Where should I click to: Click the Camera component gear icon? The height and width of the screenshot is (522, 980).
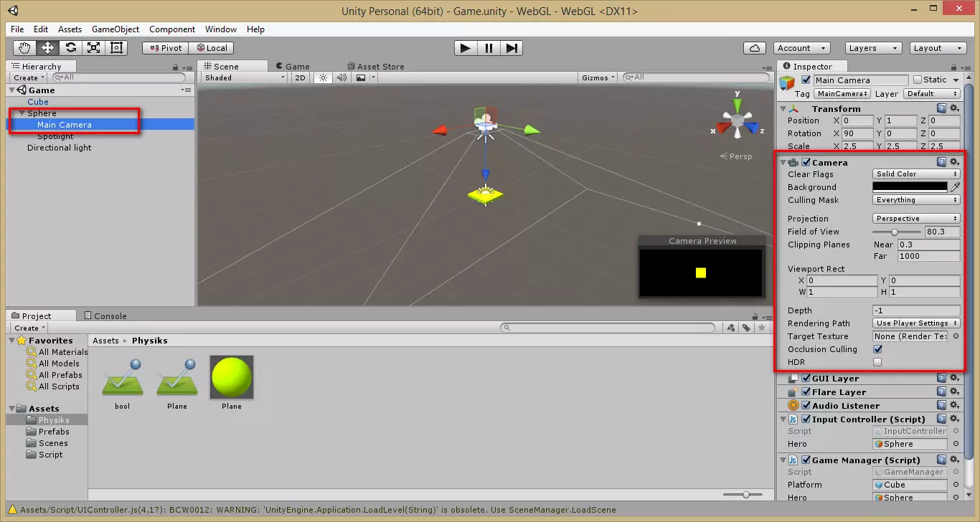click(954, 162)
